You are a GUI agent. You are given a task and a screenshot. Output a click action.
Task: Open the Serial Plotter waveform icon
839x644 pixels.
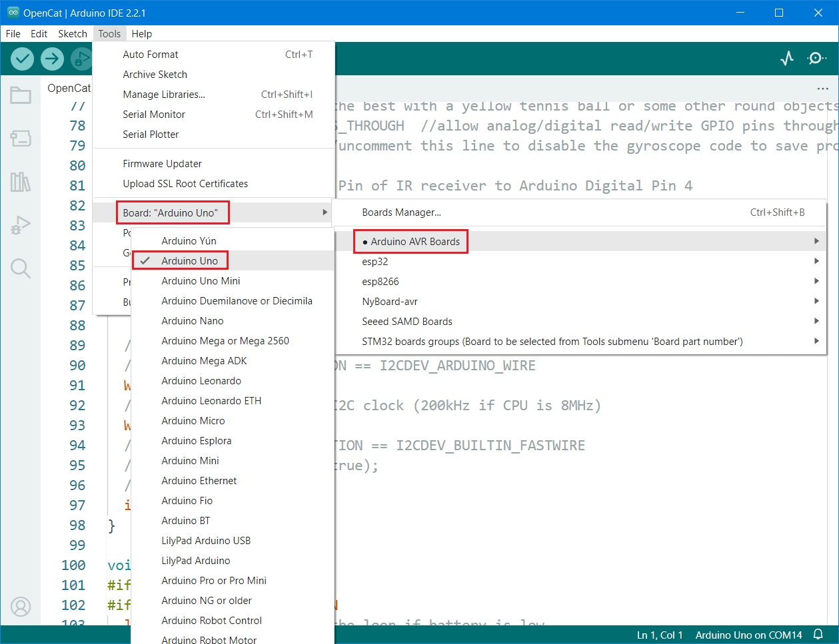tap(787, 59)
